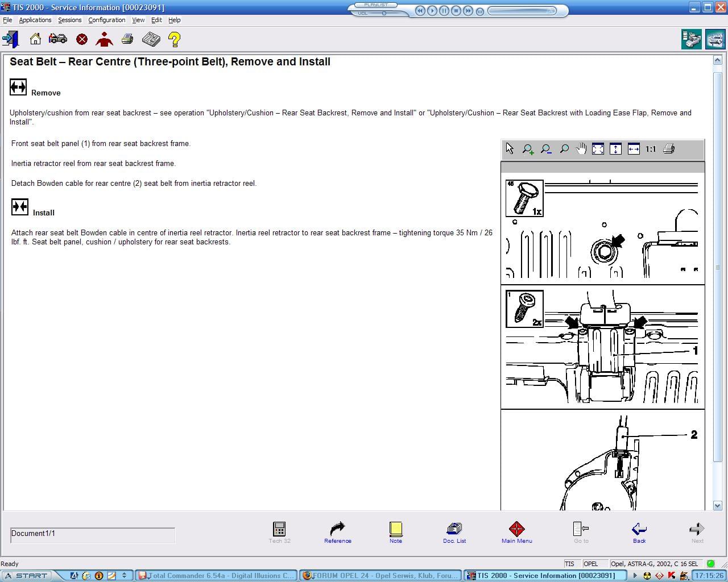This screenshot has height=582, width=728.
Task: Select the hand pan tool
Action: (x=581, y=149)
